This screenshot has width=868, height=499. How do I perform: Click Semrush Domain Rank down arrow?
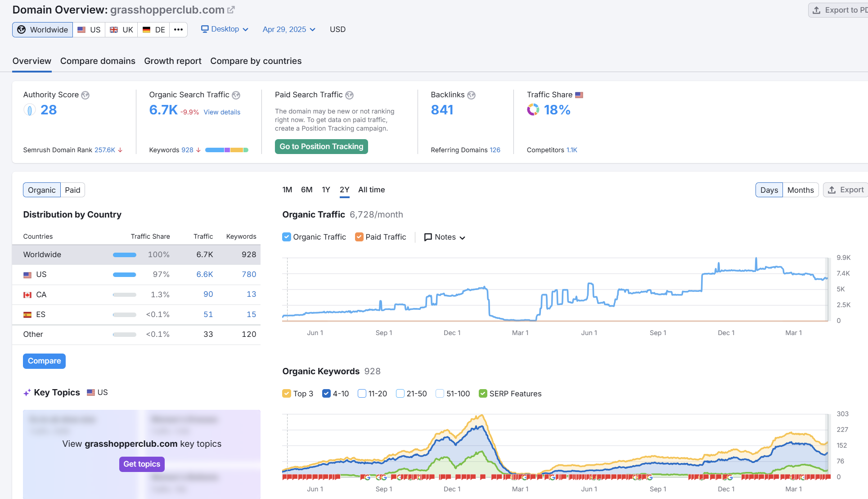pyautogui.click(x=120, y=150)
